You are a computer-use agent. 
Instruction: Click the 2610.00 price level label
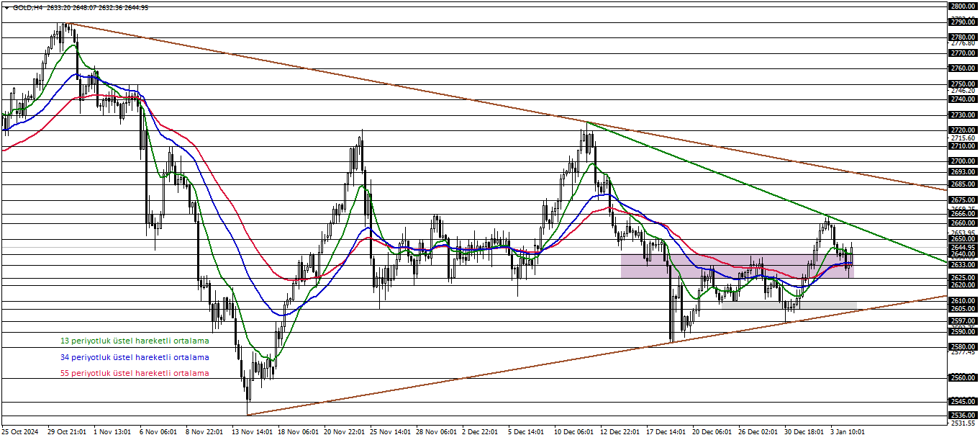963,301
